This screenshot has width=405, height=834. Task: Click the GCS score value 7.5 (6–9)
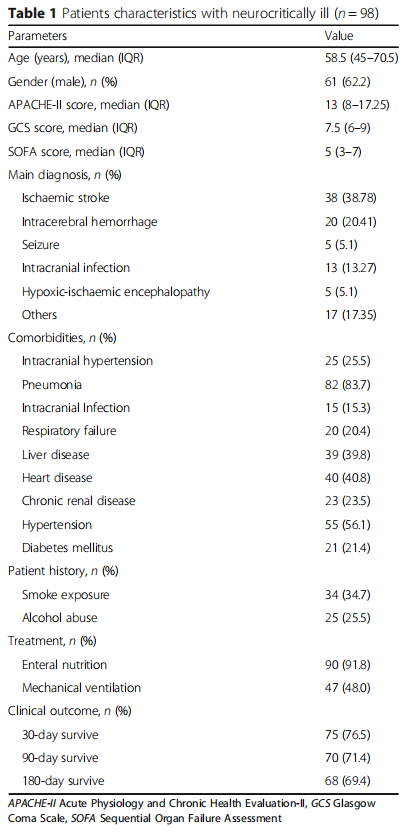(348, 128)
